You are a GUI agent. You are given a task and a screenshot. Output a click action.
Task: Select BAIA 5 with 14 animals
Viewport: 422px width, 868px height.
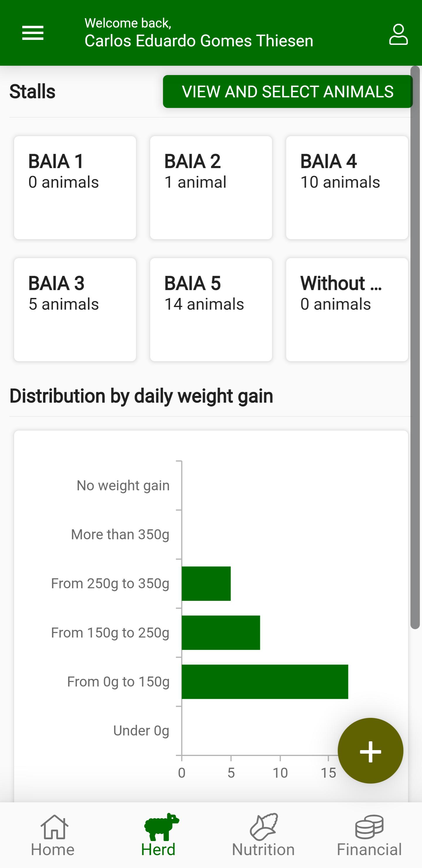coord(211,310)
